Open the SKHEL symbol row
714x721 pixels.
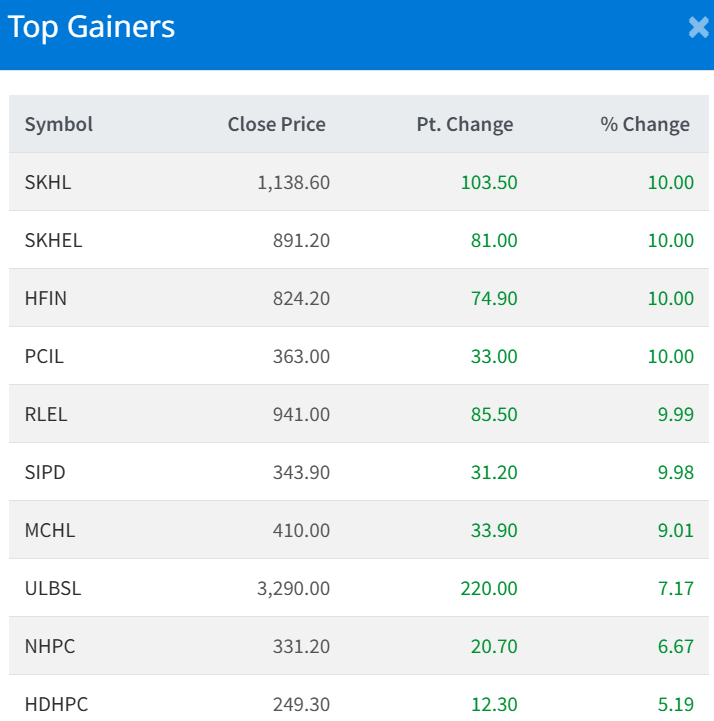[53, 240]
